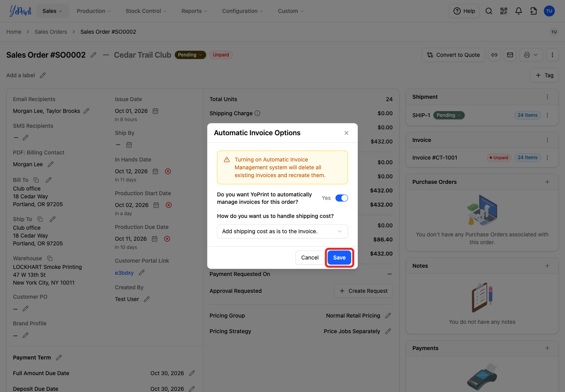Add a Tag to the order
This screenshot has width=565, height=392.
545,75
